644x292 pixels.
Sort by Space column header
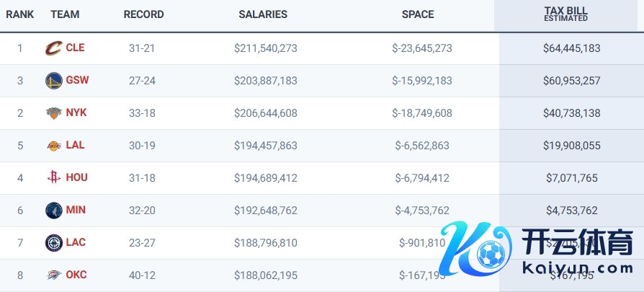point(418,14)
